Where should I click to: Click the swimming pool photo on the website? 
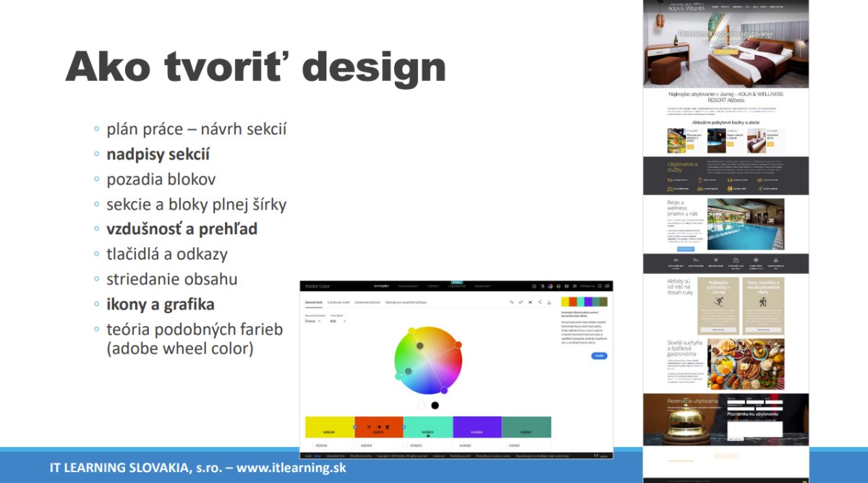pos(746,224)
